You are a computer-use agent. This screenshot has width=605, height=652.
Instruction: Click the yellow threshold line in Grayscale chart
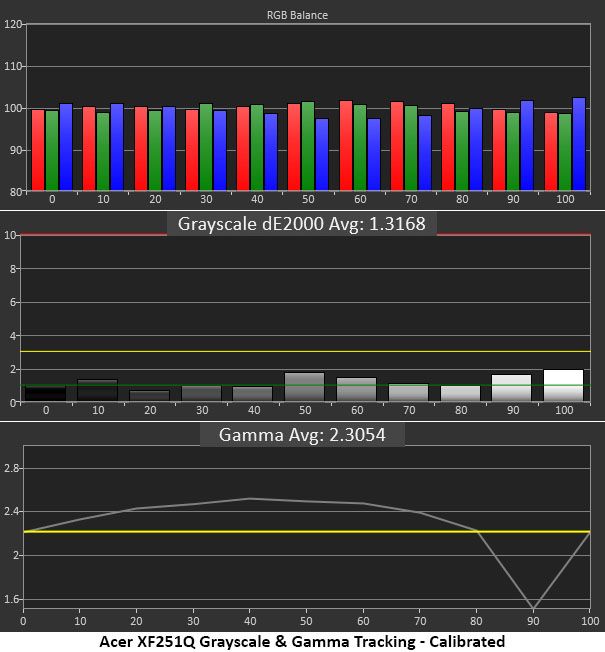[306, 352]
